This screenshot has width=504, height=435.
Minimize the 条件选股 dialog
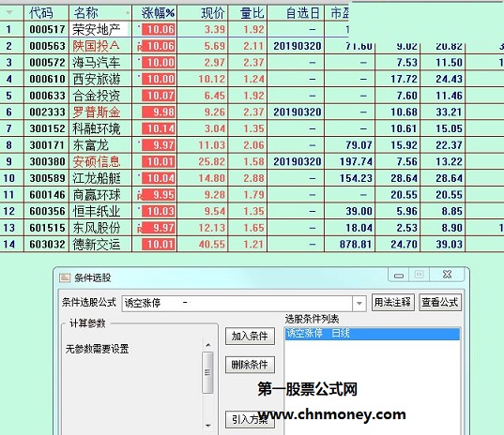pos(399,275)
